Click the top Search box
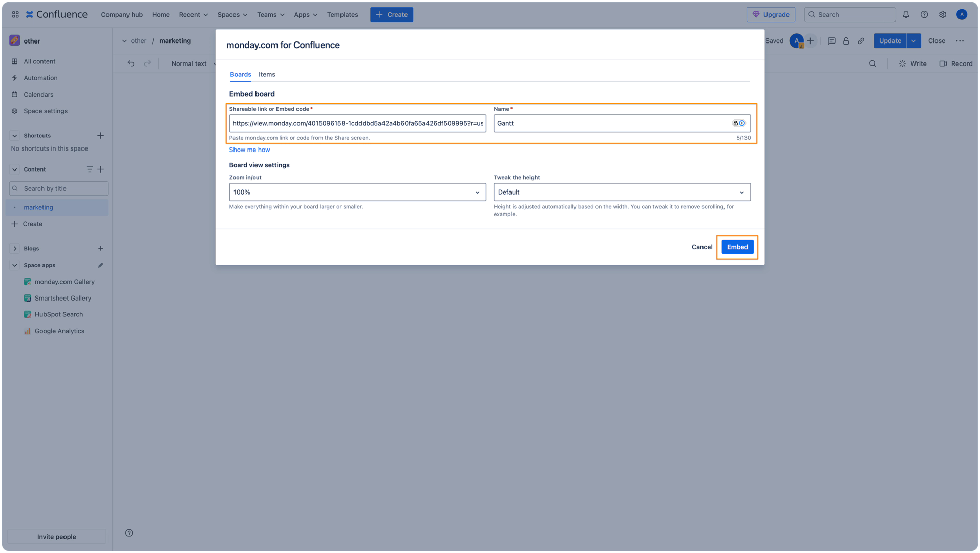 point(850,14)
